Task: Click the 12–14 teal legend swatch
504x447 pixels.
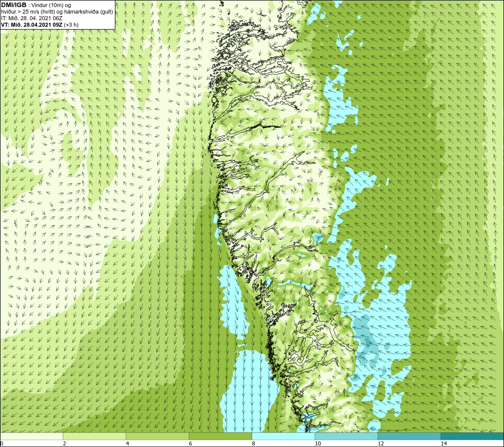Action: (409, 436)
